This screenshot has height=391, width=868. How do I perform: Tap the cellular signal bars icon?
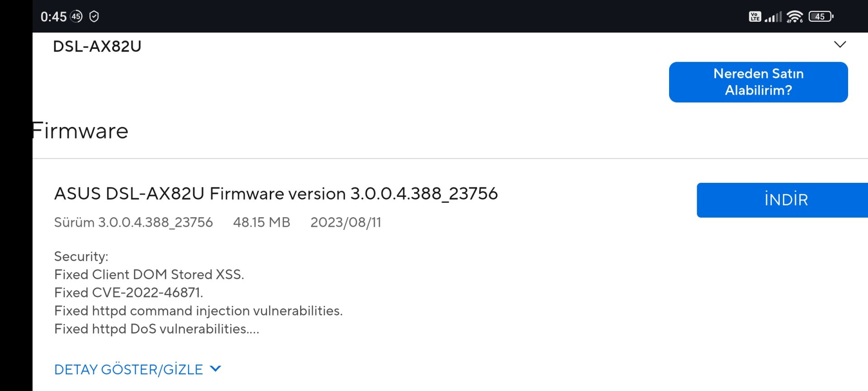(773, 17)
